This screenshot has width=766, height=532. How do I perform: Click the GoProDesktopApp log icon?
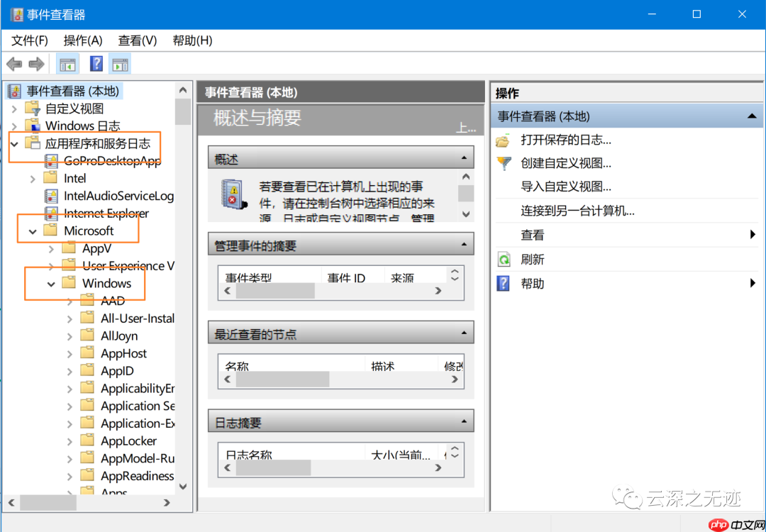pyautogui.click(x=51, y=161)
